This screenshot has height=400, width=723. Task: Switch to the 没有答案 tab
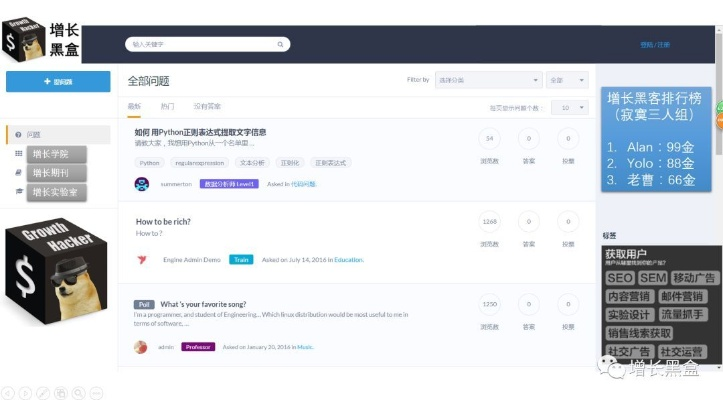[x=207, y=106]
